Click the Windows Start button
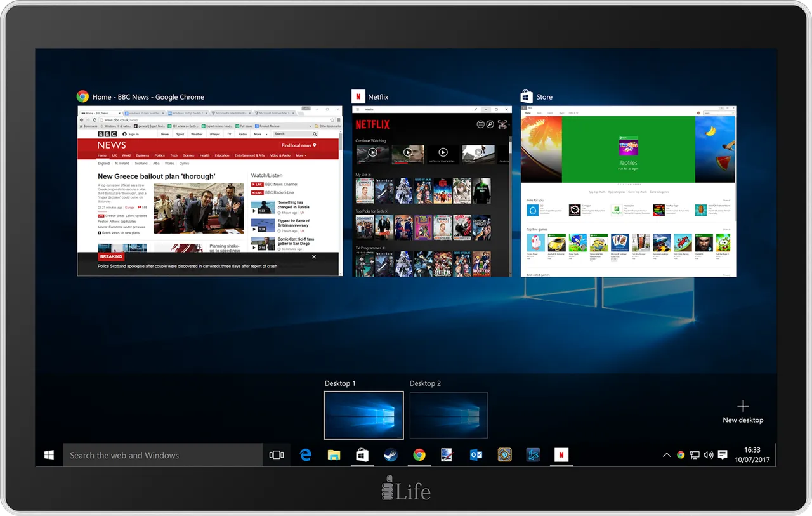The width and height of the screenshot is (812, 516). point(49,454)
